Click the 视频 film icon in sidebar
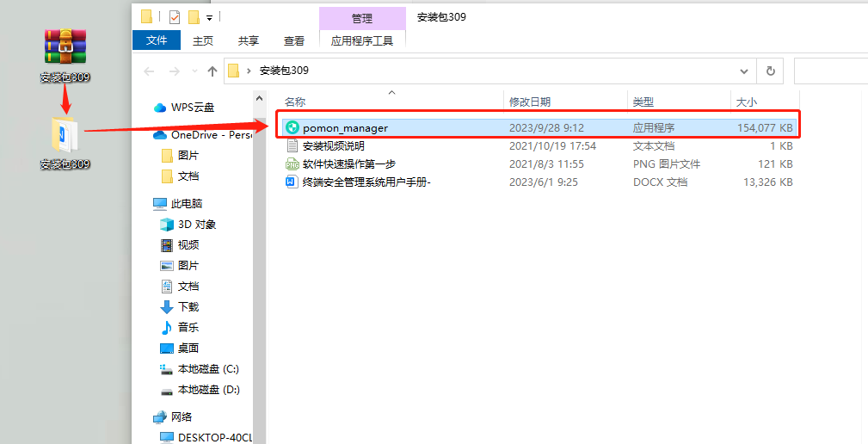 coord(167,244)
